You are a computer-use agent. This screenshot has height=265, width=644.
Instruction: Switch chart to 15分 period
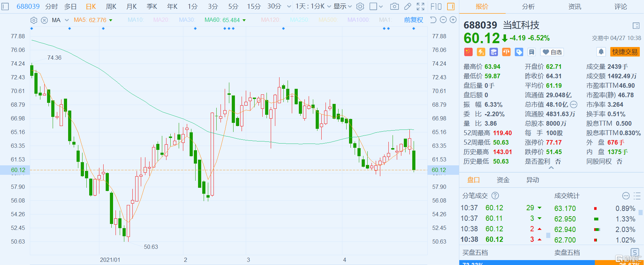(x=254, y=6)
